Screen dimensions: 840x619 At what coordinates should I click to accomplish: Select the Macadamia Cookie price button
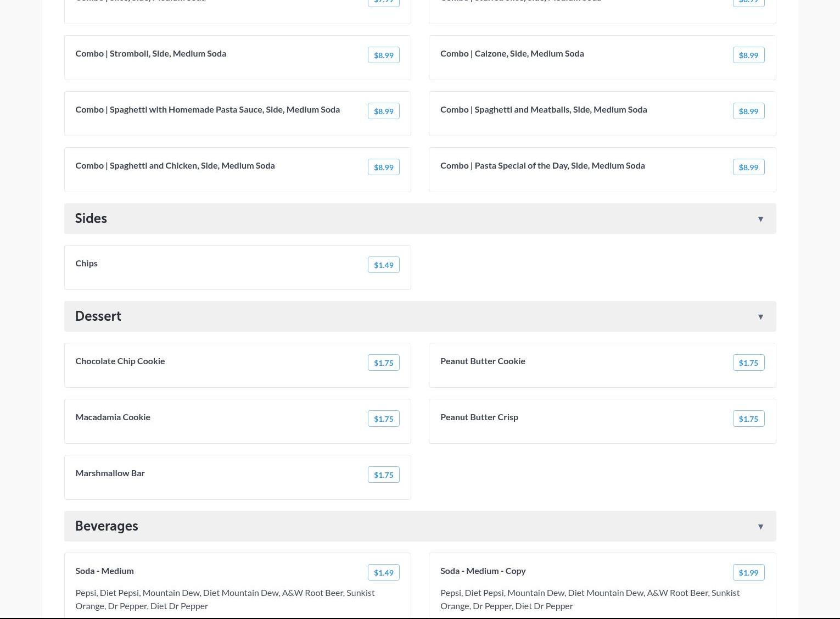coord(383,419)
